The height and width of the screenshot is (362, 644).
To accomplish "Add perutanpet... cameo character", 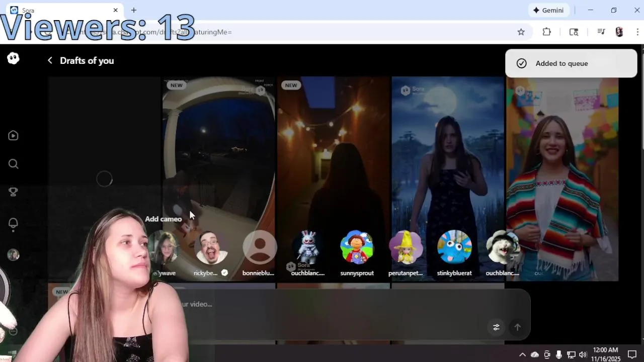I will click(x=406, y=247).
